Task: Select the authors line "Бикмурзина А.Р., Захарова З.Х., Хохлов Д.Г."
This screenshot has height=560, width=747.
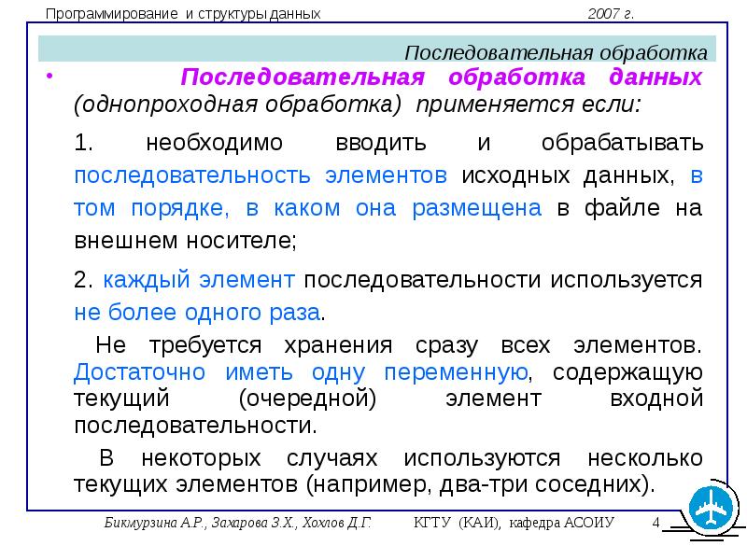Action: [237, 523]
